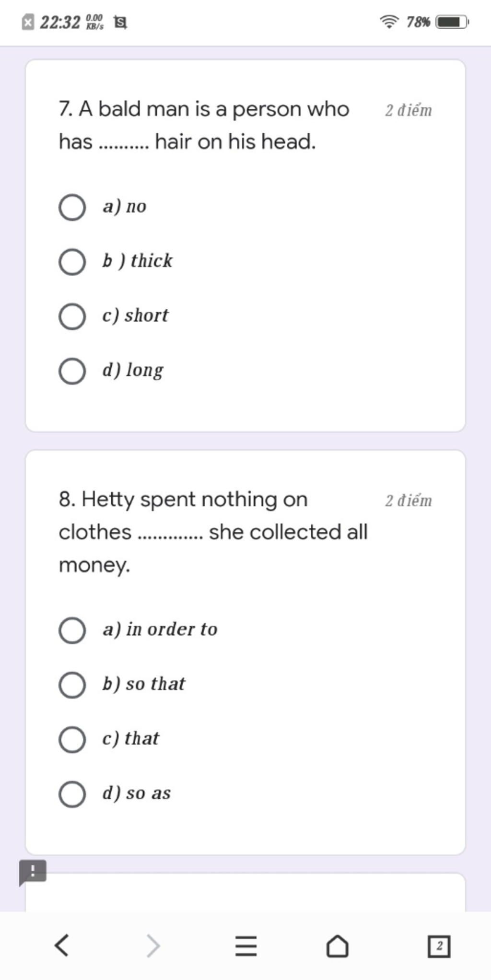This screenshot has width=491, height=980.
Task: Go to the browser home page
Action: (337, 946)
